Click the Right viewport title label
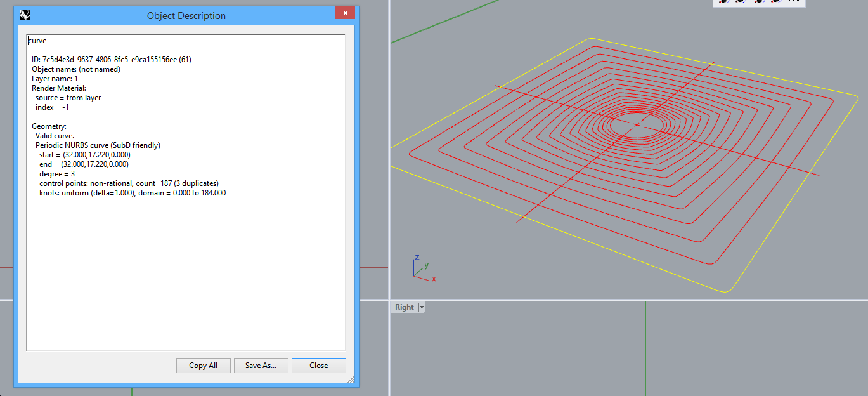This screenshot has width=868, height=396. [404, 307]
